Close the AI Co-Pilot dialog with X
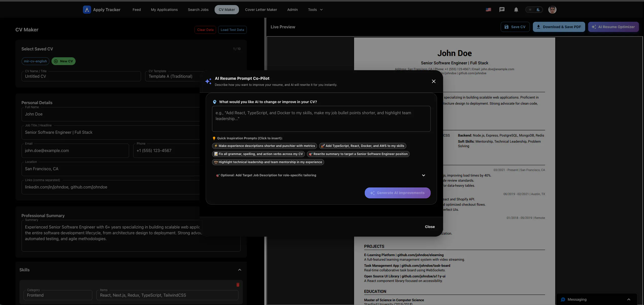 tap(433, 81)
